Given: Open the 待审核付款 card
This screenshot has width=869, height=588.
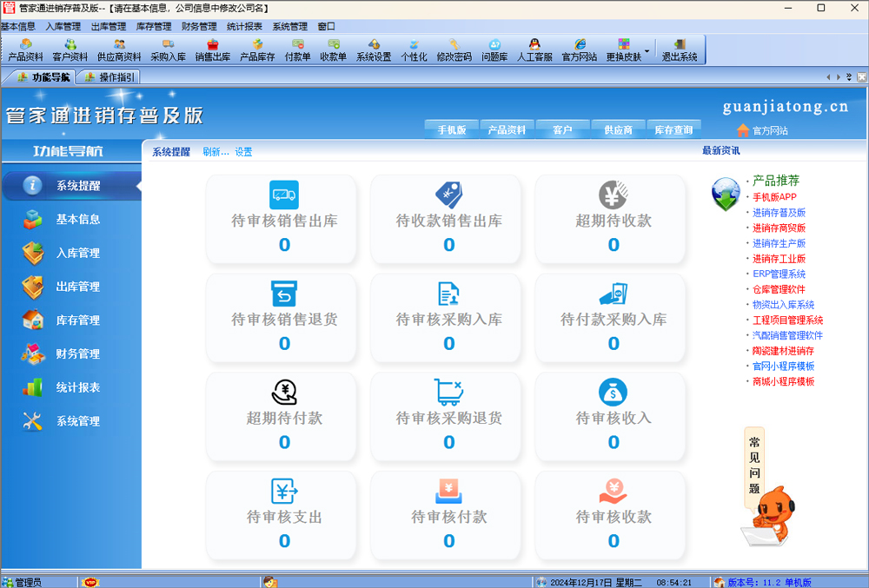Looking at the screenshot, I should point(446,515).
